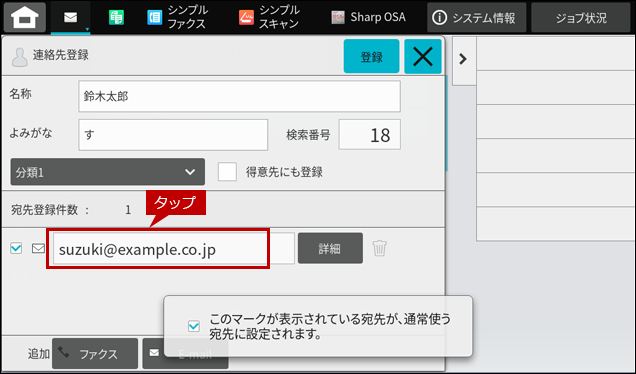
Task: Click the 連絡先登録 person icon
Action: (x=19, y=57)
